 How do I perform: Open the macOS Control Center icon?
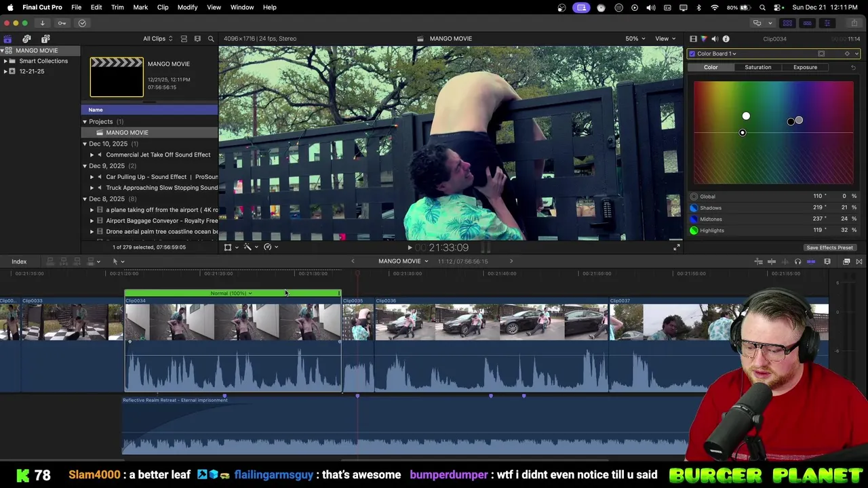pyautogui.click(x=778, y=7)
